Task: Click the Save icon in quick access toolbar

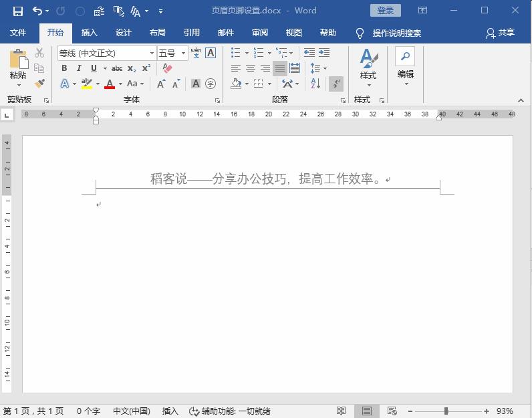Action: tap(17, 11)
